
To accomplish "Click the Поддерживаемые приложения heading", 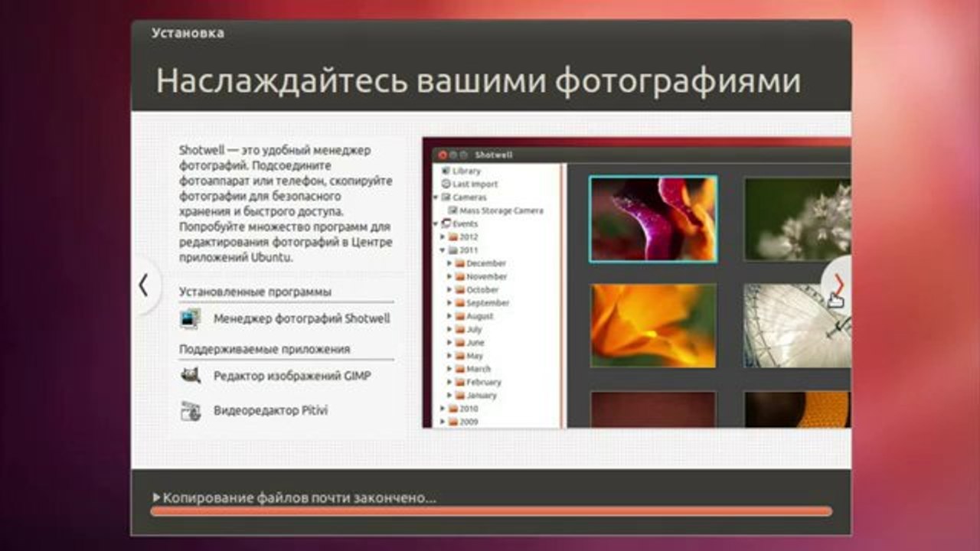I will 264,349.
